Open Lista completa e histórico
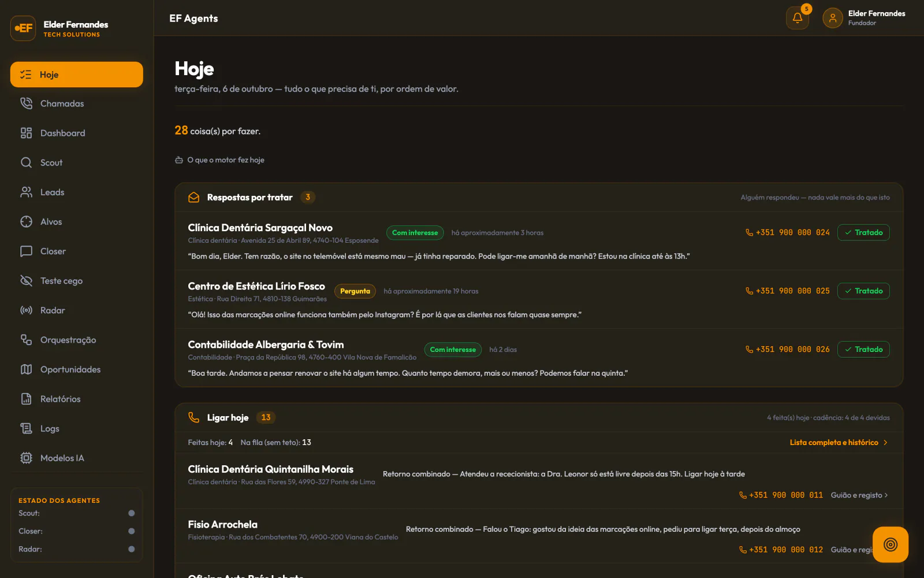The width and height of the screenshot is (924, 578). tap(839, 442)
